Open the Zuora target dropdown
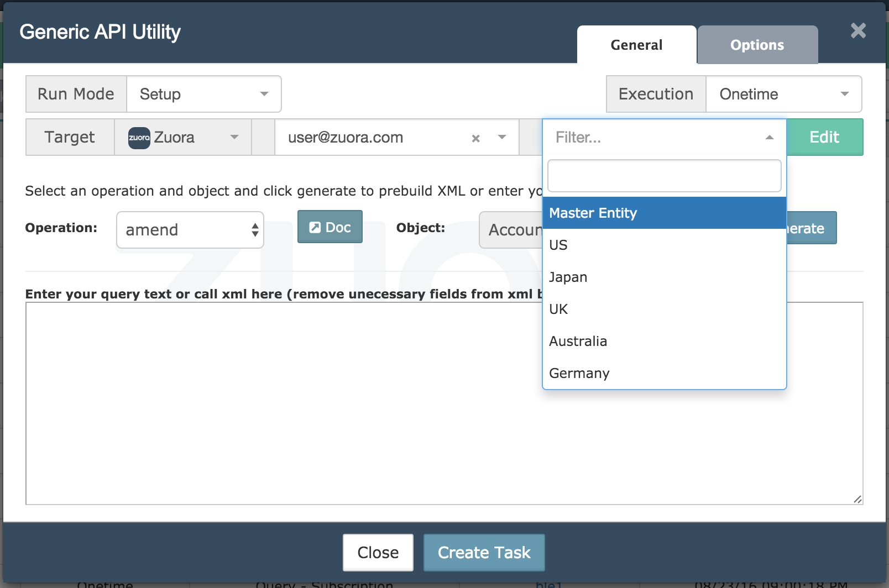 (183, 137)
